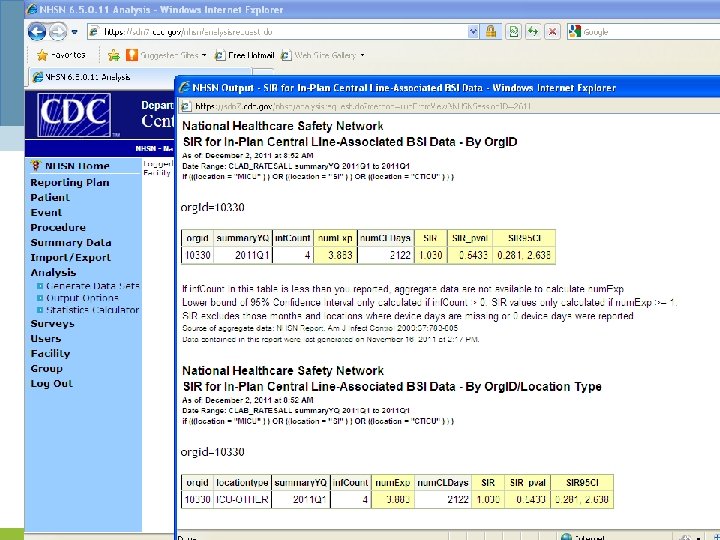Screen dimensions: 720x540
Task: Open the Favorites star button
Action: pyautogui.click(x=61, y=55)
